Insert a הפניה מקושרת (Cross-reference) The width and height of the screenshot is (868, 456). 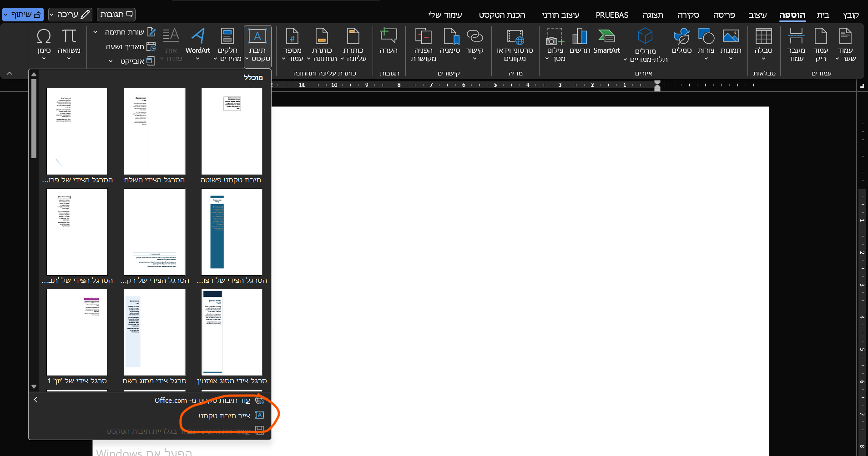(423, 45)
